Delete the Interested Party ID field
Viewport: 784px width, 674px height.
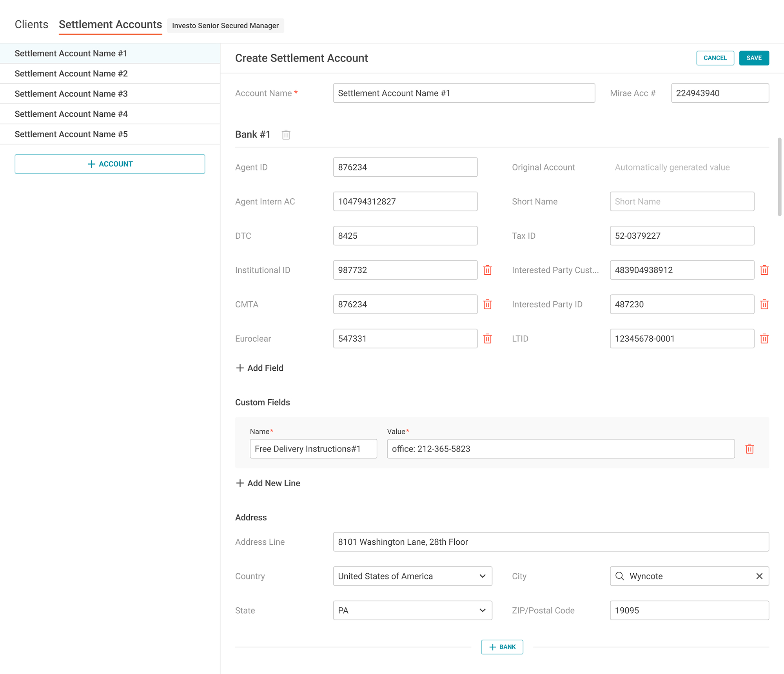pyautogui.click(x=764, y=304)
